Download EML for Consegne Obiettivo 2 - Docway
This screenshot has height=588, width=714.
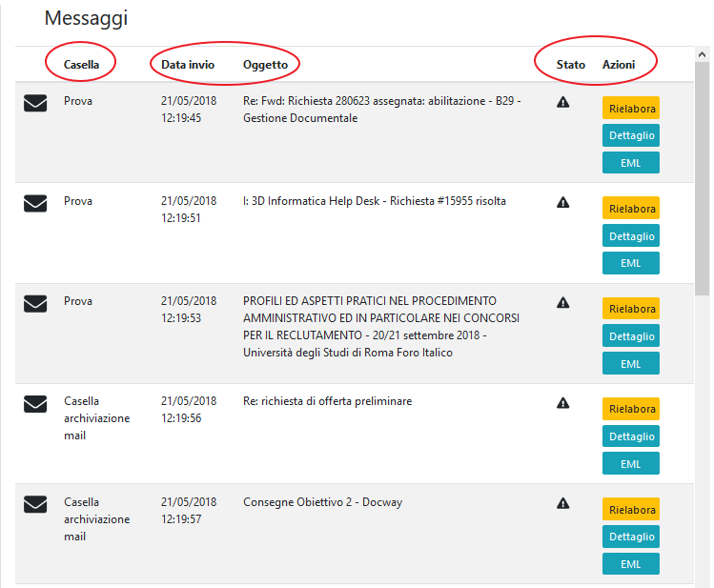(x=630, y=564)
